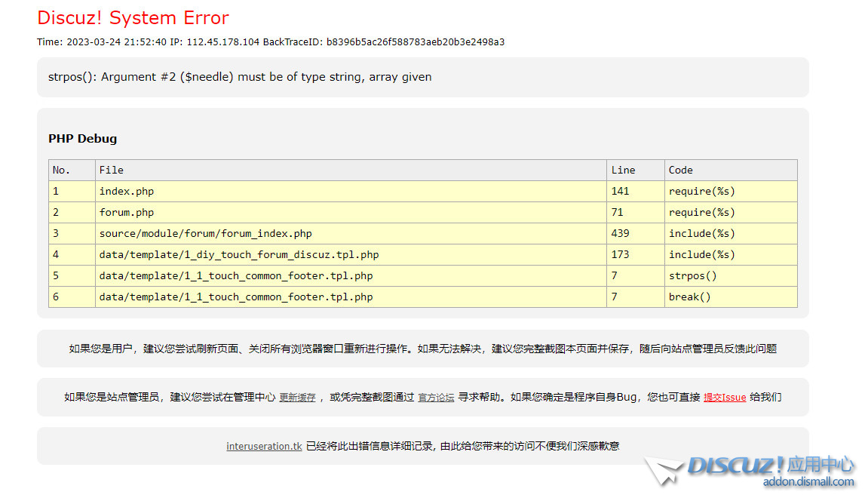Click the 更新缓存 link
The width and height of the screenshot is (868, 501).
(x=297, y=398)
